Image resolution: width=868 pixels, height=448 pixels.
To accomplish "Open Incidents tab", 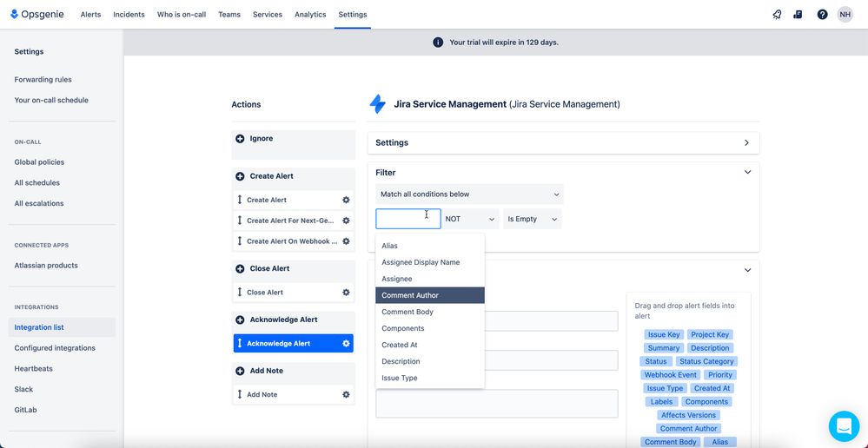I will pyautogui.click(x=129, y=15).
